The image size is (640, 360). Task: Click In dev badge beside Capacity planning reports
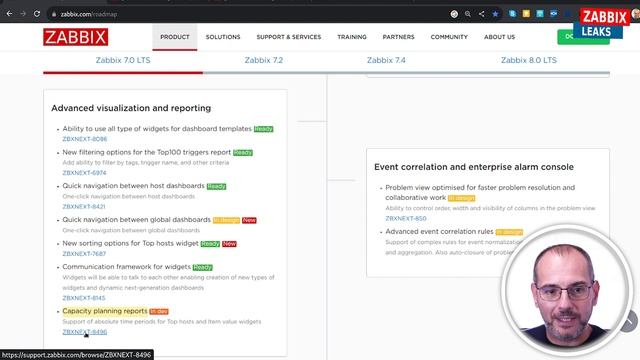[159, 311]
